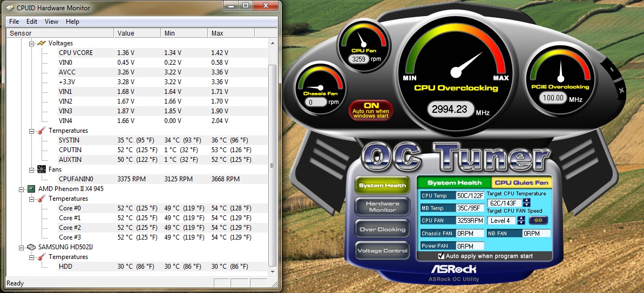Toggle the Auto run when windows start button

[371, 110]
